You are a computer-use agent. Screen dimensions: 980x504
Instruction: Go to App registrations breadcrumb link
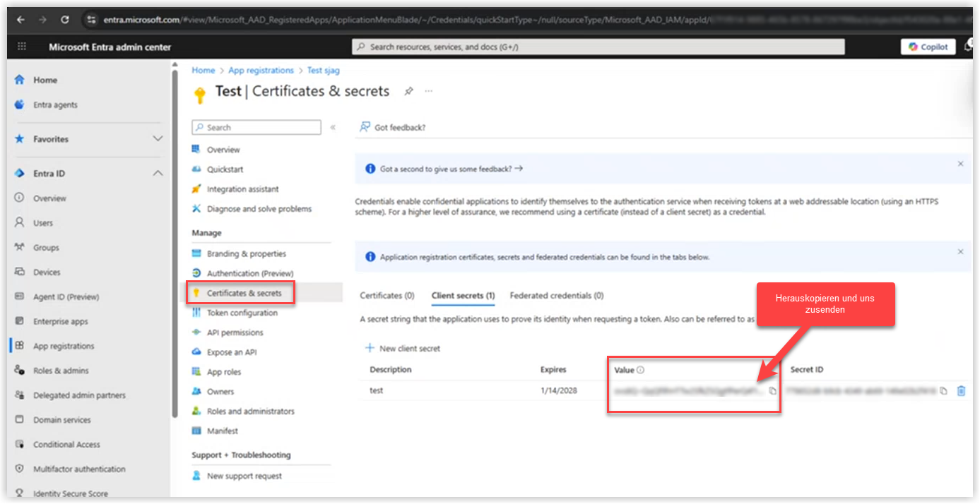pyautogui.click(x=261, y=71)
